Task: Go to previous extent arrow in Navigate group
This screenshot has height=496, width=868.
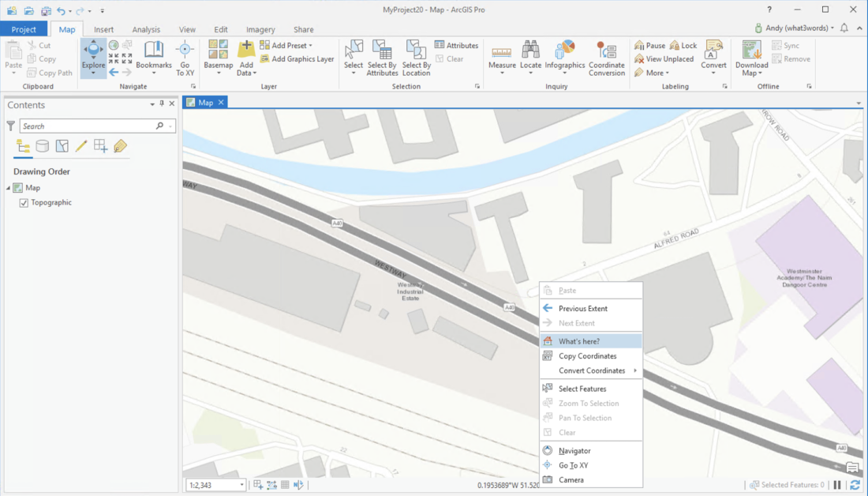Action: click(x=114, y=72)
